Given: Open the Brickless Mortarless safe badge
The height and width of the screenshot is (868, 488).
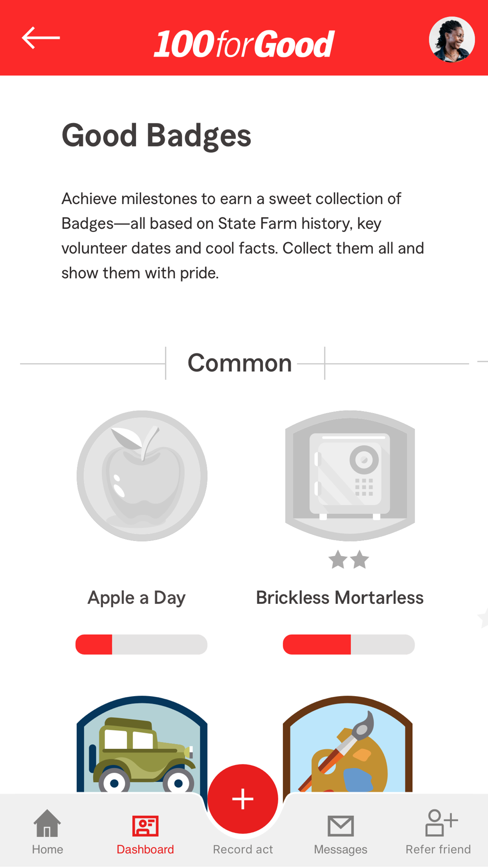Looking at the screenshot, I should [x=349, y=475].
